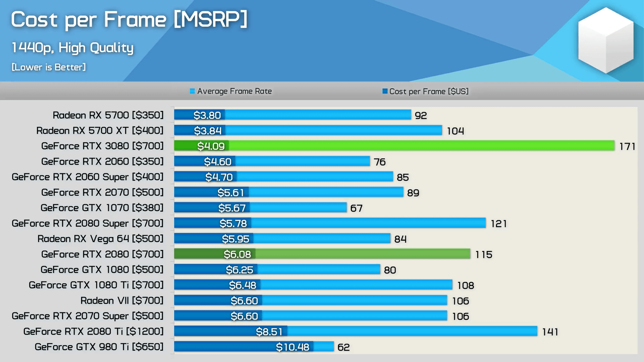The height and width of the screenshot is (362, 644).
Task: Click the green GeForce RTX 2080 bar
Action: coord(362,254)
